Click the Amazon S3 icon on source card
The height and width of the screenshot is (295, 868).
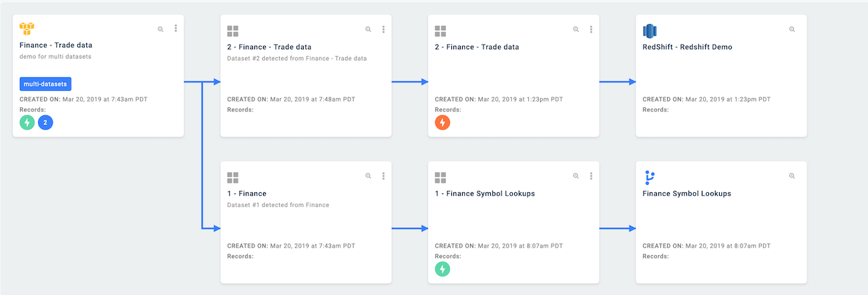(27, 29)
